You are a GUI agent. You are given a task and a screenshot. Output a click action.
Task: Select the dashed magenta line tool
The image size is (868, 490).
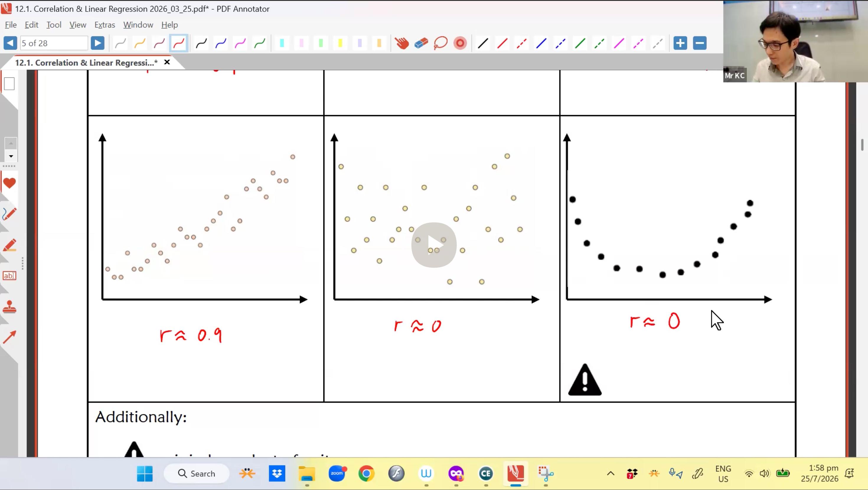click(x=638, y=43)
